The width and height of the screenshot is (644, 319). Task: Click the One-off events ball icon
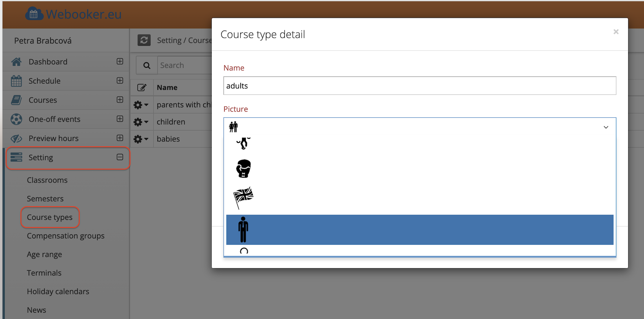[16, 119]
